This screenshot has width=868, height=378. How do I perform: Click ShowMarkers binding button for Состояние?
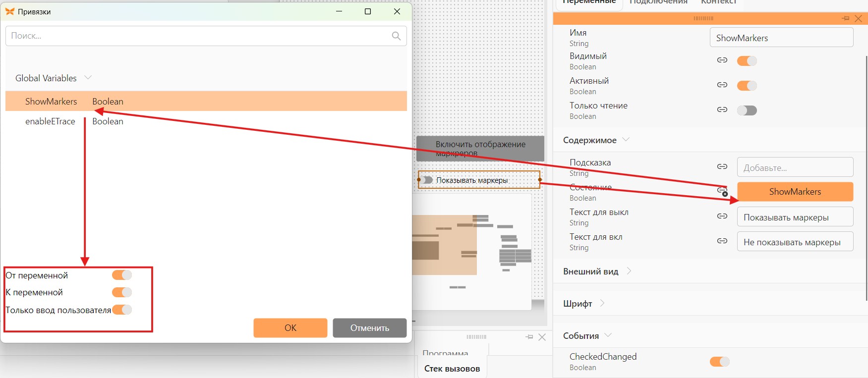(x=795, y=192)
